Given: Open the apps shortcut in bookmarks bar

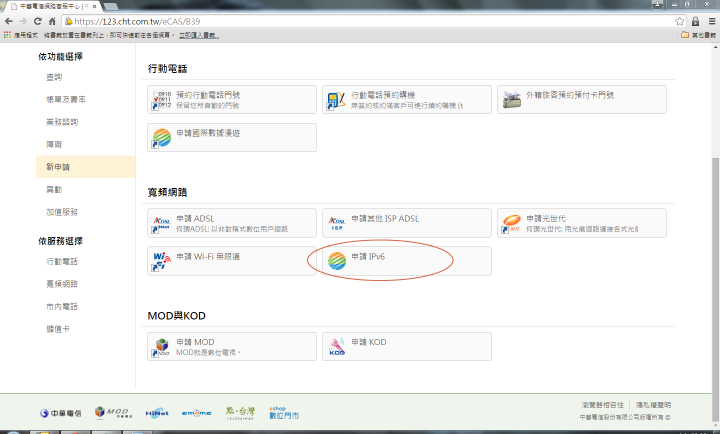Looking at the screenshot, I should [7, 35].
